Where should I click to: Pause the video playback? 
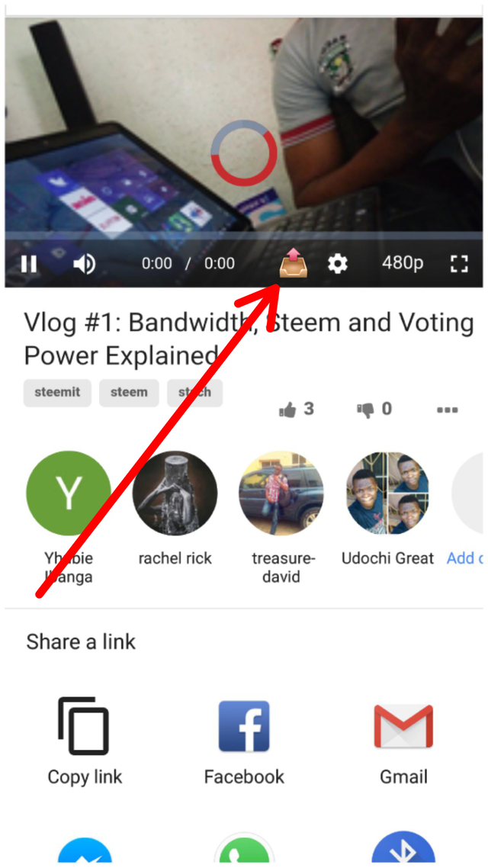[29, 264]
